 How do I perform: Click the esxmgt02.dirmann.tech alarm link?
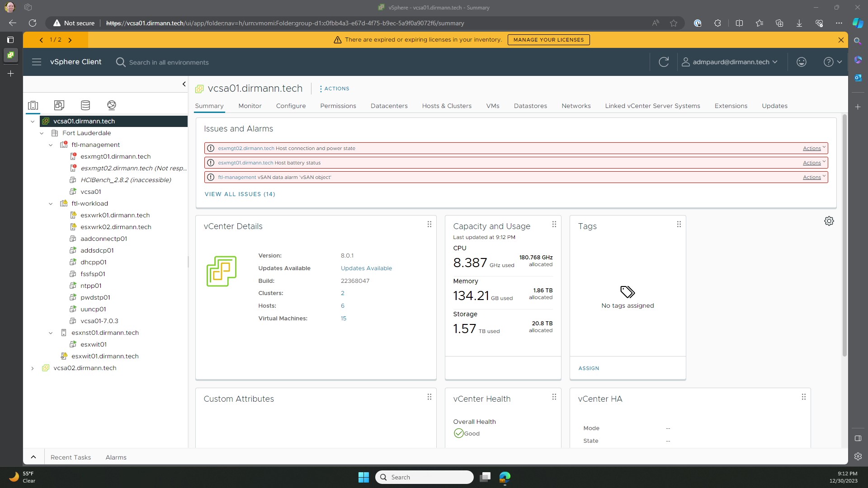[x=246, y=148]
